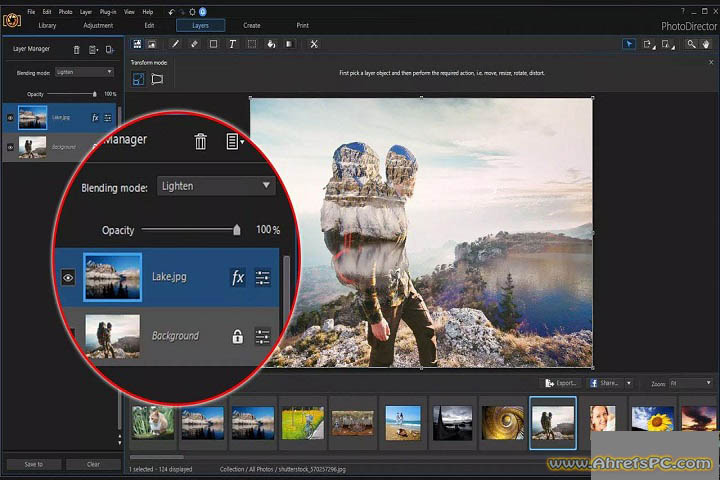Click the Facebook Share button
The height and width of the screenshot is (480, 720).
605,383
